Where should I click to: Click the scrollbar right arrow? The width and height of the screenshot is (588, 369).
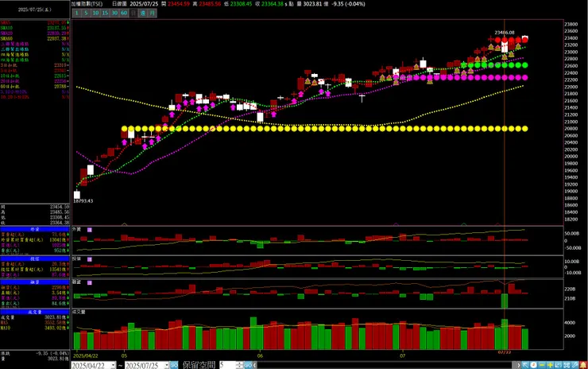coord(519,365)
